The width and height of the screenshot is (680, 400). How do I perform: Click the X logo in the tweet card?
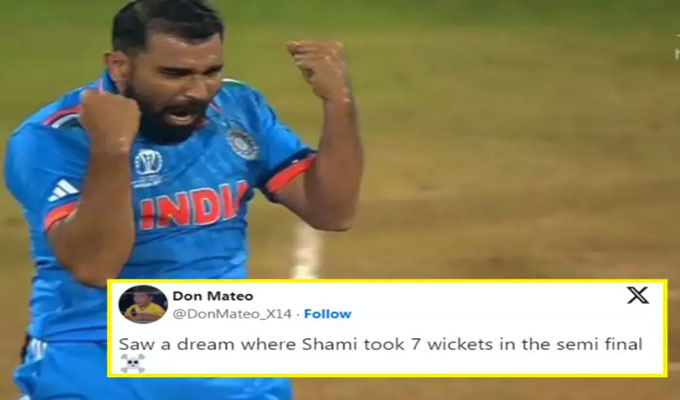point(638,295)
